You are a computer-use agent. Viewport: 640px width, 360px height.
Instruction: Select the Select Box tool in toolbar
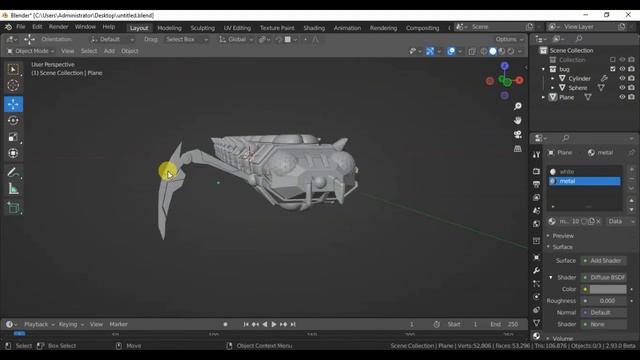[13, 69]
